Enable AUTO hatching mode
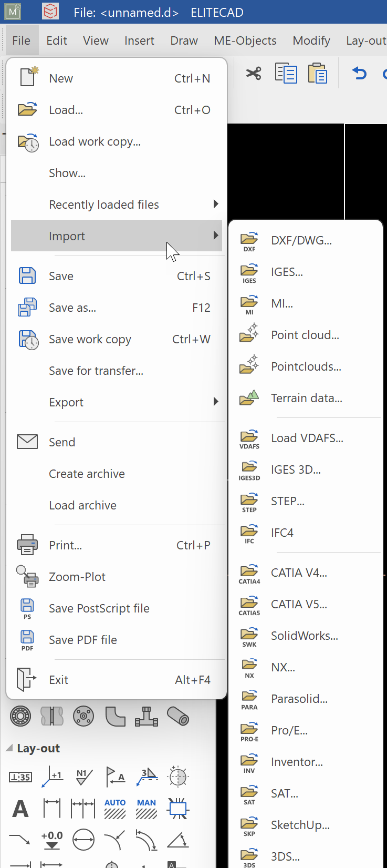The height and width of the screenshot is (868, 387). [x=114, y=809]
